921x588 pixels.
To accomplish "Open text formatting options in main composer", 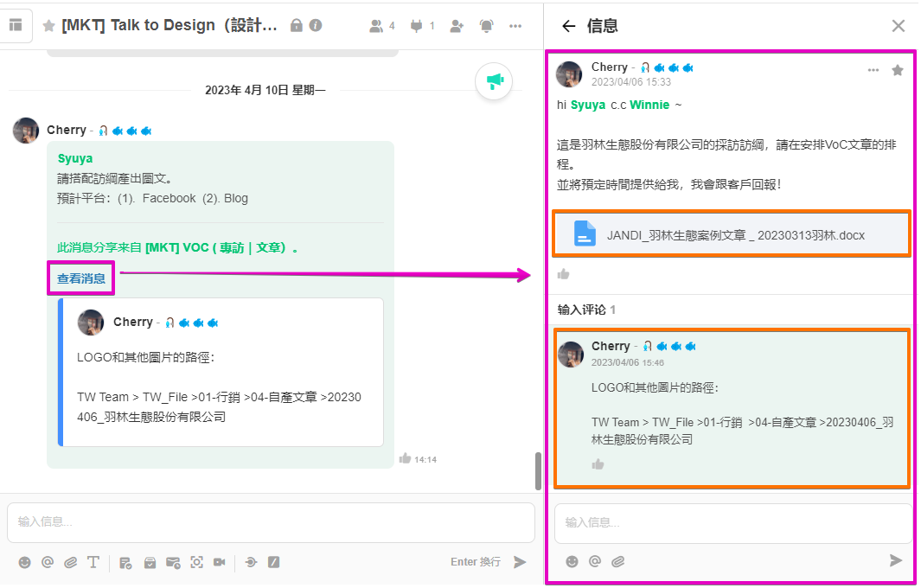I will [x=93, y=562].
